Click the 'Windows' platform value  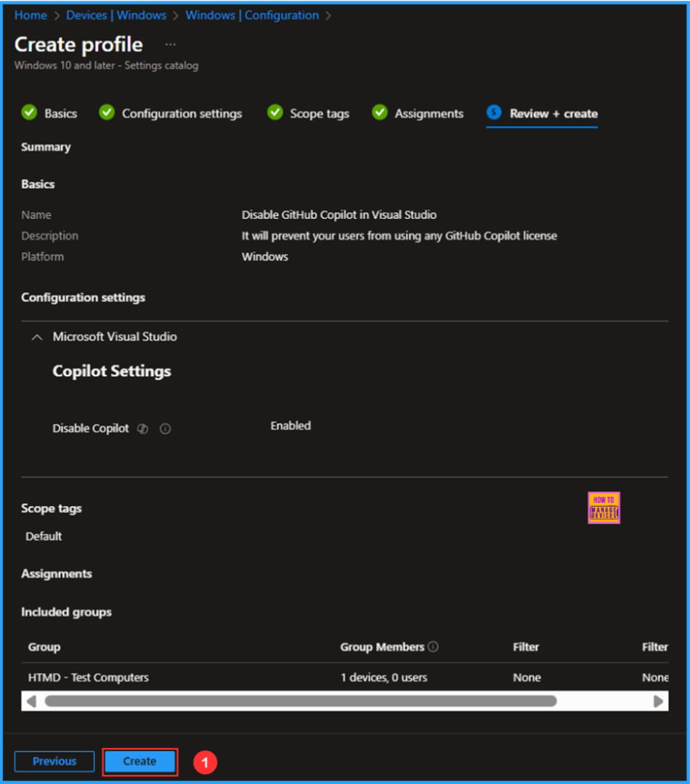point(265,257)
